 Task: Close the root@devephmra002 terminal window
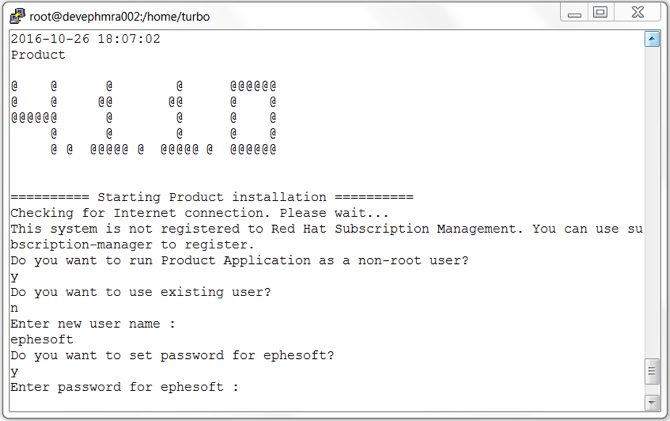pos(637,12)
